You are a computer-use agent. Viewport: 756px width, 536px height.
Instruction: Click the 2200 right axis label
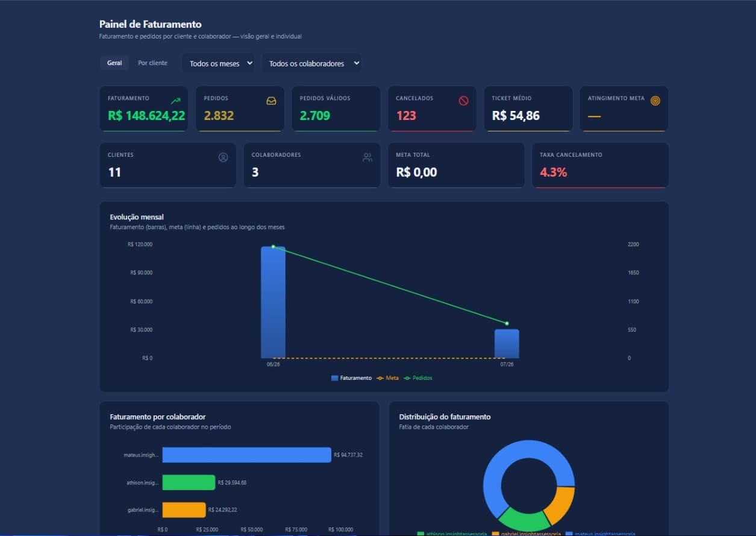point(633,244)
